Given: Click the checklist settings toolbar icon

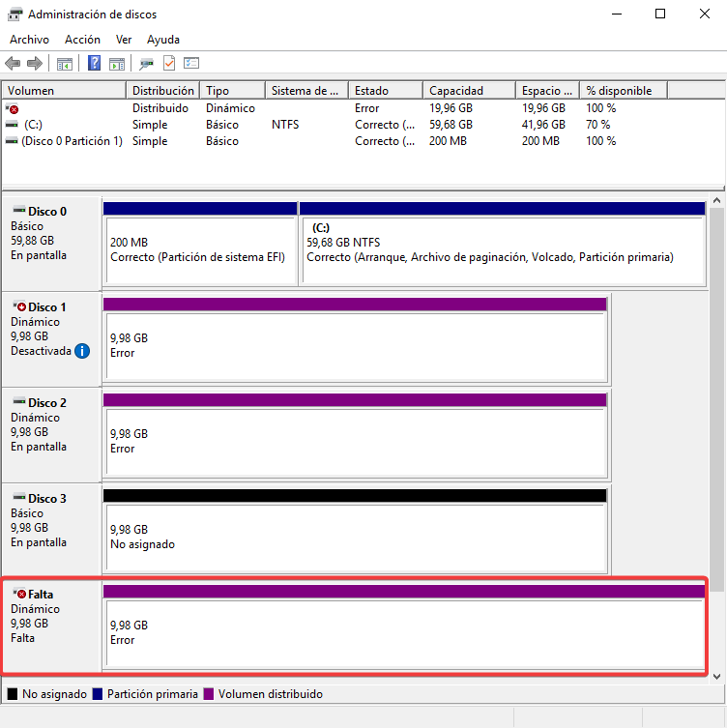Looking at the screenshot, I should (x=191, y=64).
